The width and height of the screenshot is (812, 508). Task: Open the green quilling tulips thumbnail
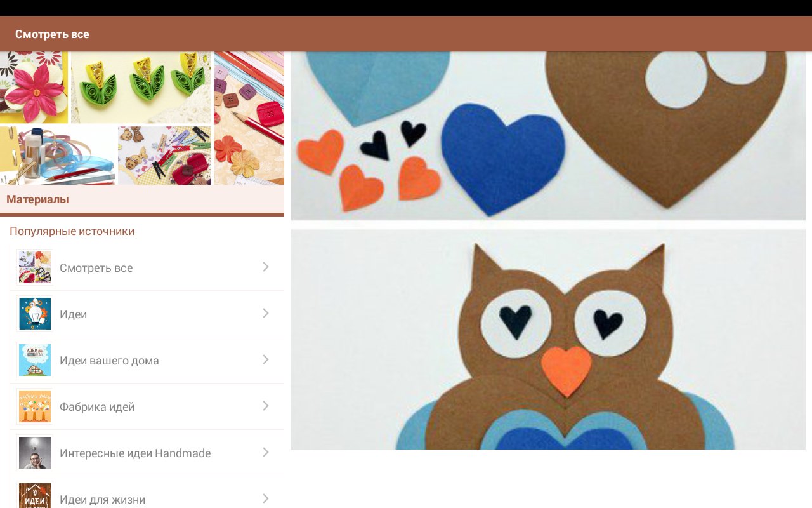coord(141,88)
